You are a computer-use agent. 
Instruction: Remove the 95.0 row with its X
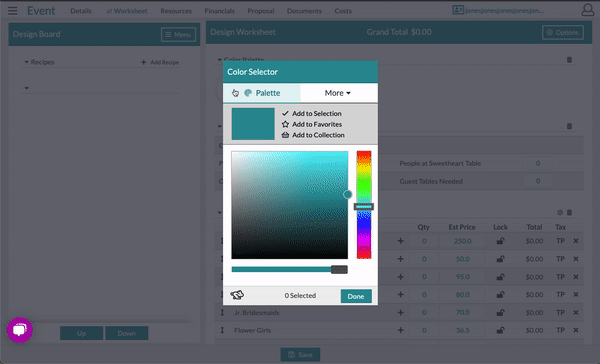tap(576, 276)
